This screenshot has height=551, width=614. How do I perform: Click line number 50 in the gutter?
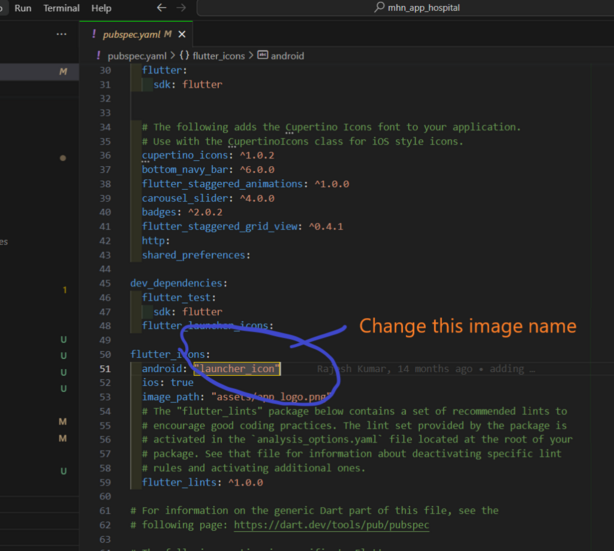105,354
